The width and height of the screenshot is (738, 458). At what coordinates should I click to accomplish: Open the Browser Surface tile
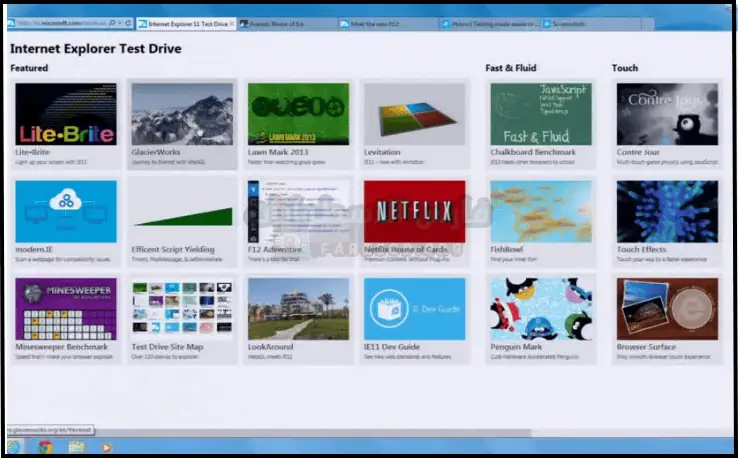click(666, 308)
